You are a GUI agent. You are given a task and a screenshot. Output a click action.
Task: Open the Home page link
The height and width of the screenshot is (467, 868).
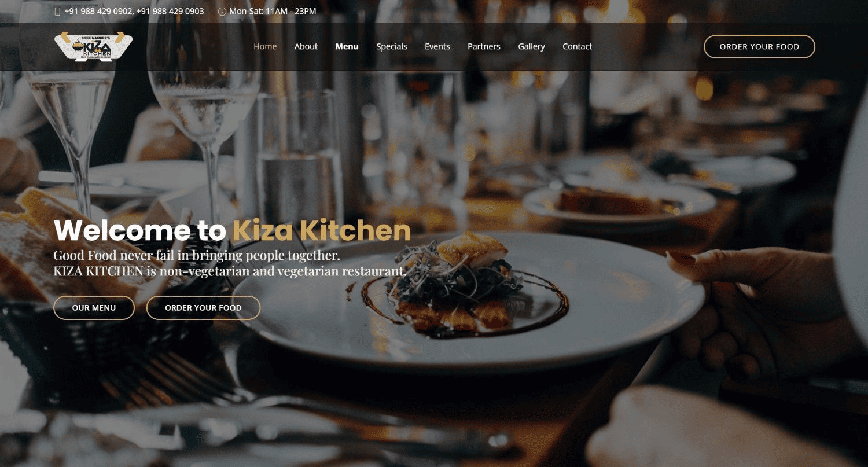pos(265,46)
